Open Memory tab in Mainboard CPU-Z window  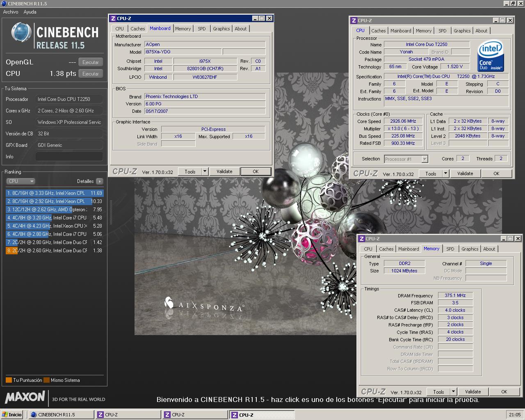(x=183, y=29)
